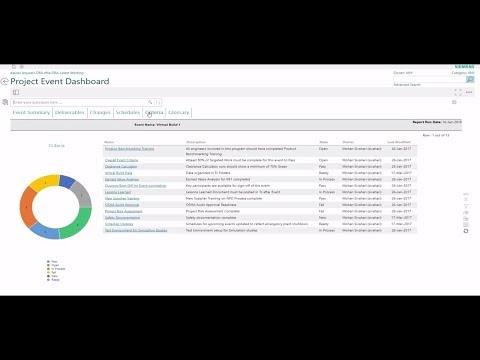Click the 'Ready' legend entry under the chart
Viewport: 480px width, 360px height.
[x=53, y=280]
